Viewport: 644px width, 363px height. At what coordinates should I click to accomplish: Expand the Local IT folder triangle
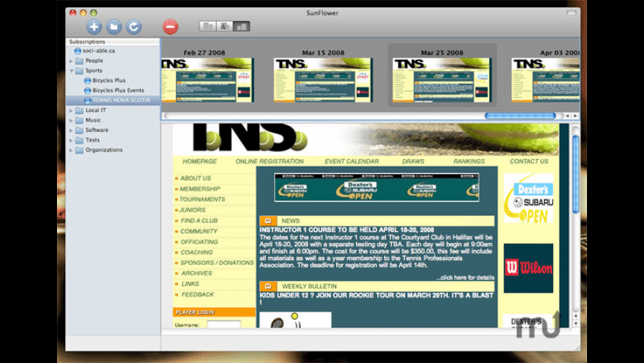[x=71, y=110]
